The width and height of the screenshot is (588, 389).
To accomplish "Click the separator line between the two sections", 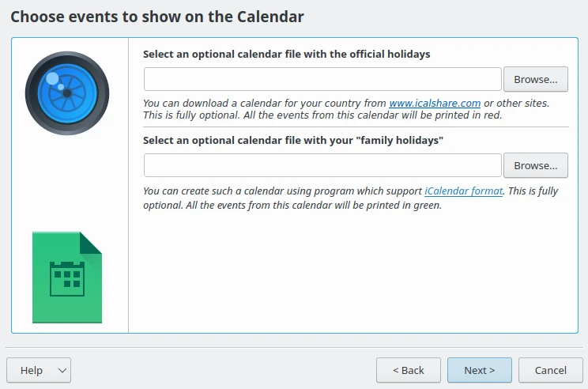I will [356, 127].
